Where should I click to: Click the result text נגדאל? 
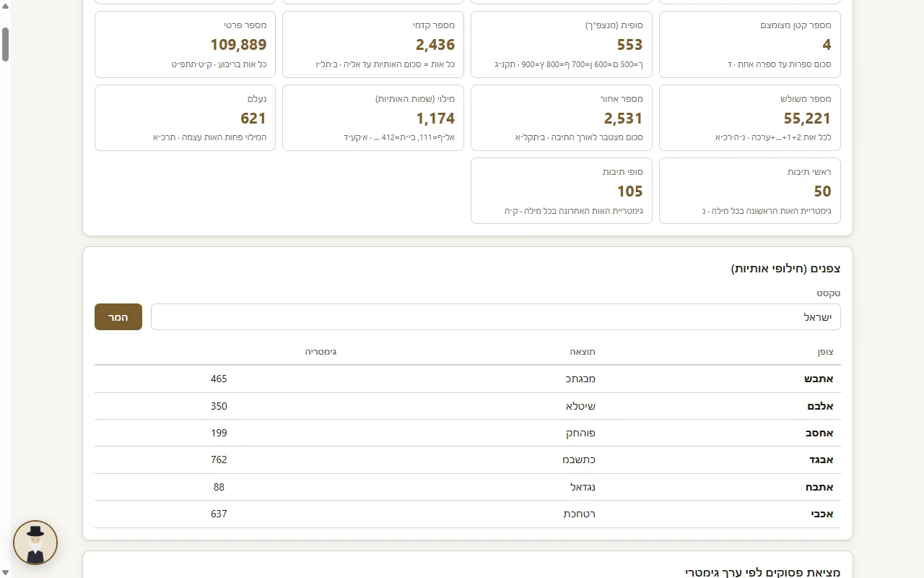click(583, 487)
